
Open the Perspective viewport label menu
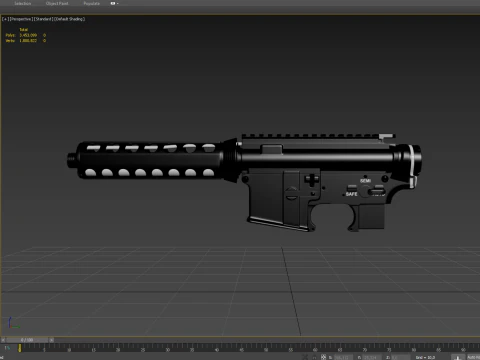(21, 19)
